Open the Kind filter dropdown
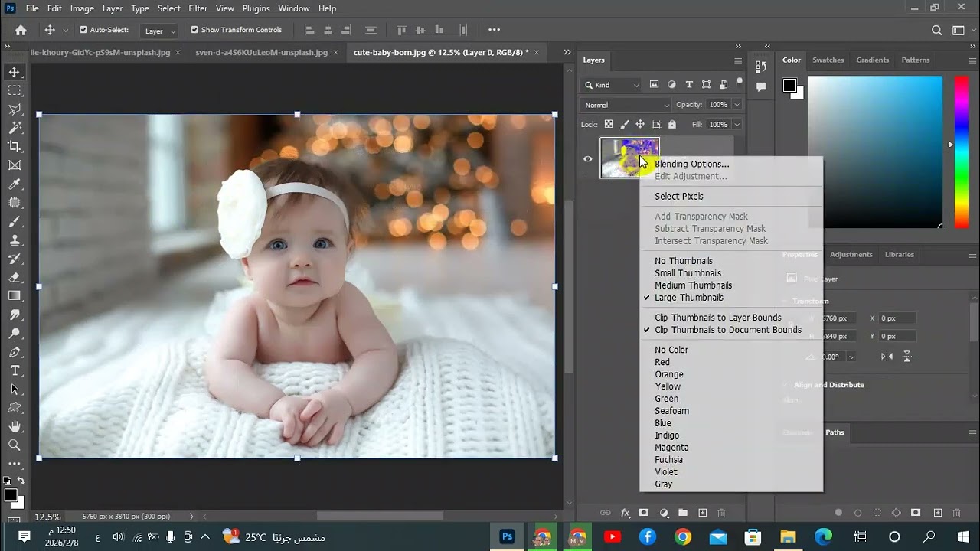This screenshot has width=980, height=551. pos(612,85)
